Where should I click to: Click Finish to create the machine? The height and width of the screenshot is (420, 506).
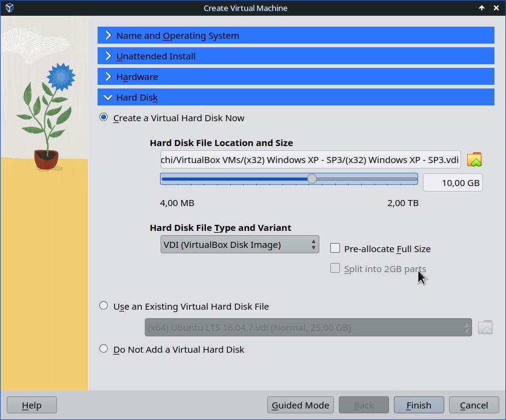point(419,405)
